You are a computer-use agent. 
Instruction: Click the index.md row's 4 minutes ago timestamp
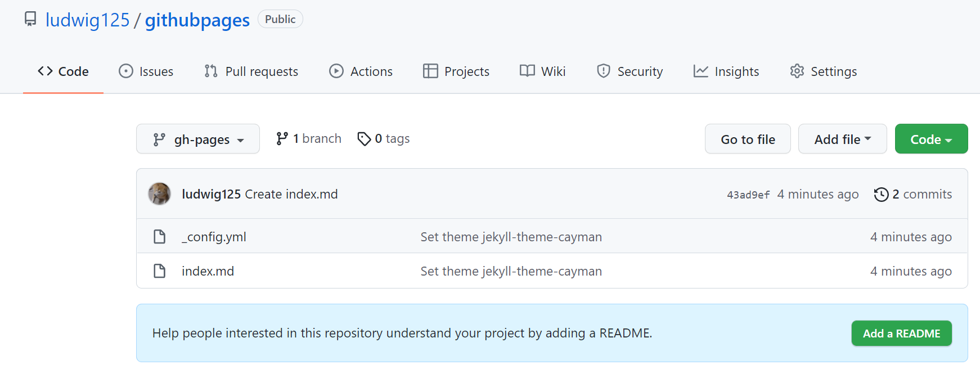click(911, 271)
